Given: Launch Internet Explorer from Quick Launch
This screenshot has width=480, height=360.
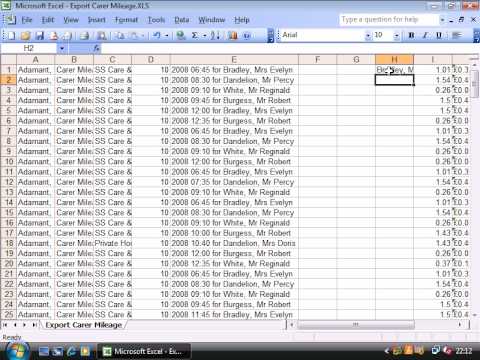Looking at the screenshot, I should click(x=71, y=351).
